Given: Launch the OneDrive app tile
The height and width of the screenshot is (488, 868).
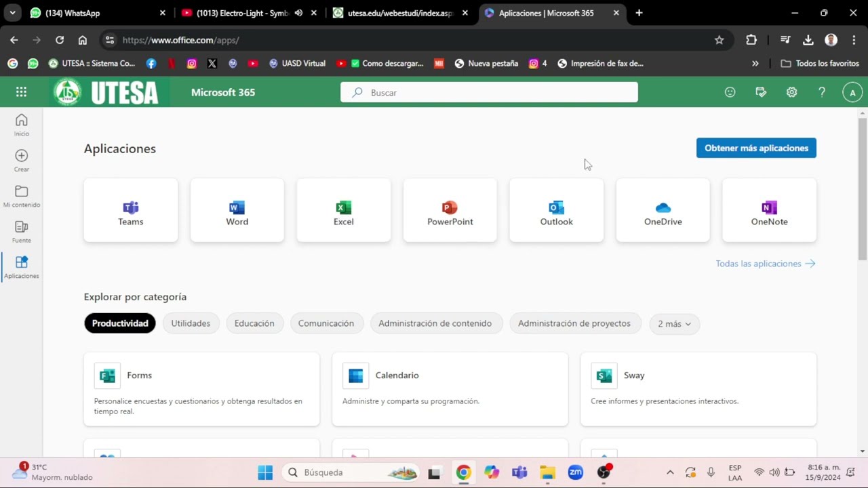Looking at the screenshot, I should tap(663, 210).
